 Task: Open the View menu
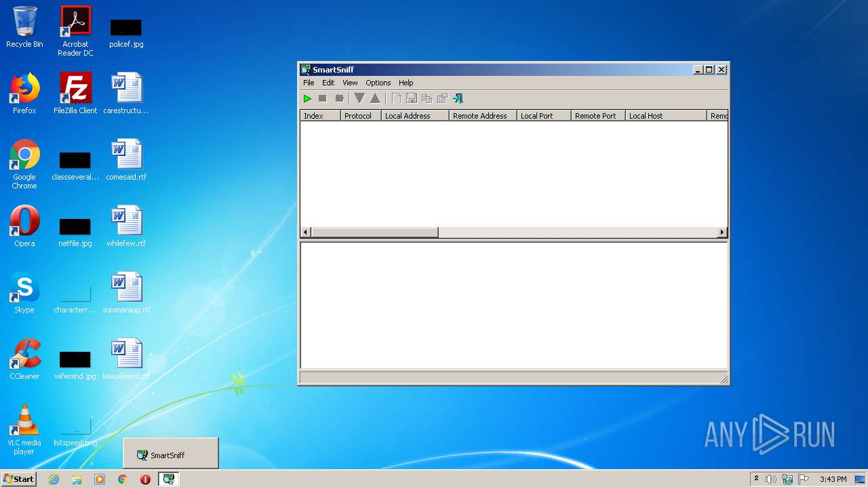tap(350, 83)
